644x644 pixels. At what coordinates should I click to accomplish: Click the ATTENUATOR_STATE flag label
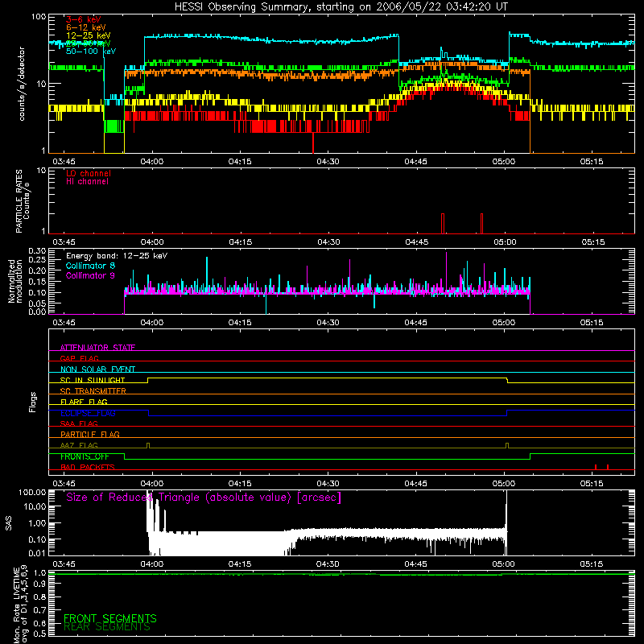(x=97, y=348)
